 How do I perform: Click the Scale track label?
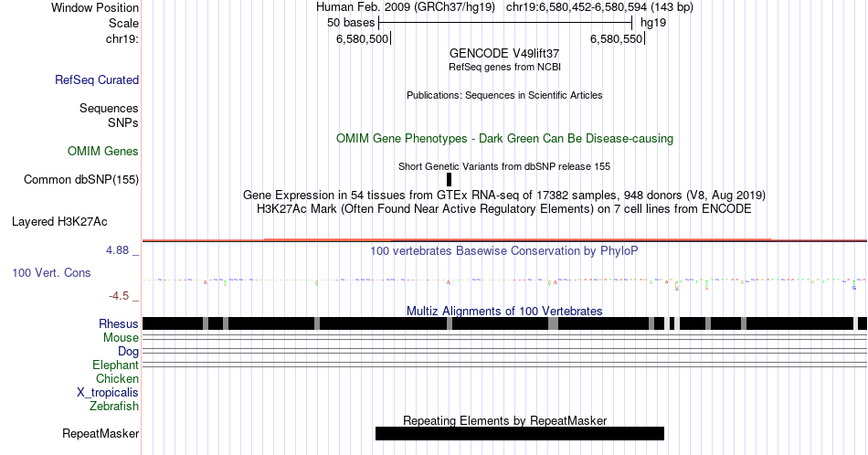pyautogui.click(x=123, y=23)
